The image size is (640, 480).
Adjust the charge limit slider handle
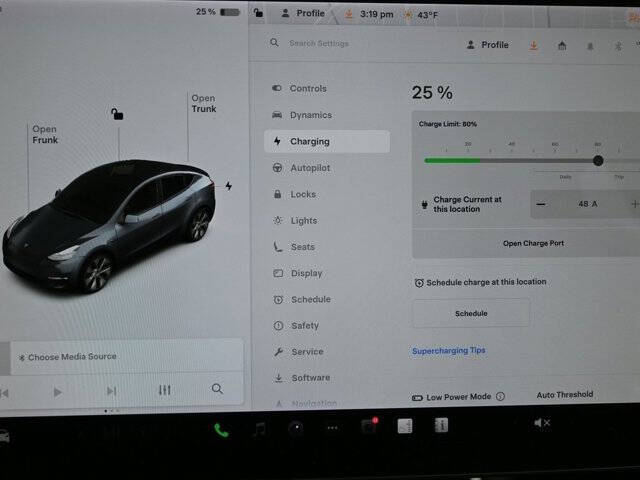598,160
